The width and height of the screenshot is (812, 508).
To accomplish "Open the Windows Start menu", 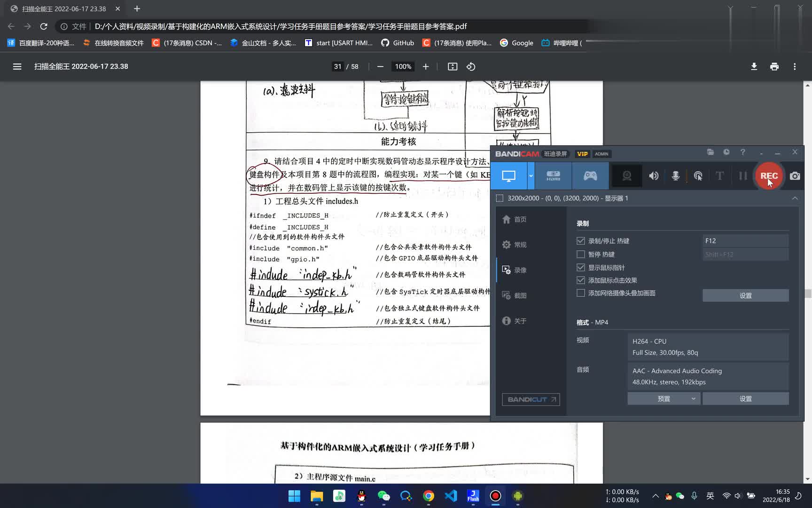I will pyautogui.click(x=294, y=496).
